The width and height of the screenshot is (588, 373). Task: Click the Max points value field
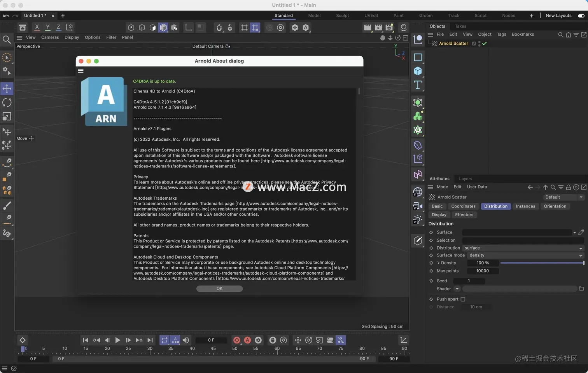point(483,271)
